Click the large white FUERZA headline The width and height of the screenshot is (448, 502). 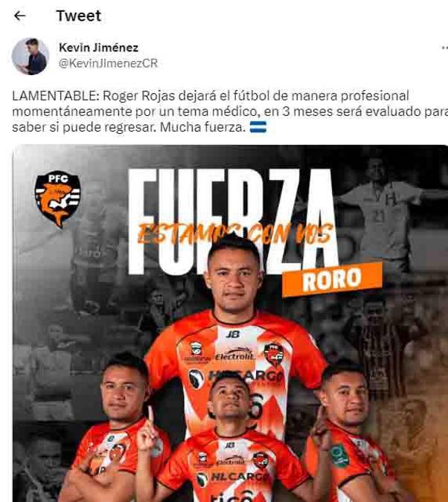pyautogui.click(x=233, y=221)
